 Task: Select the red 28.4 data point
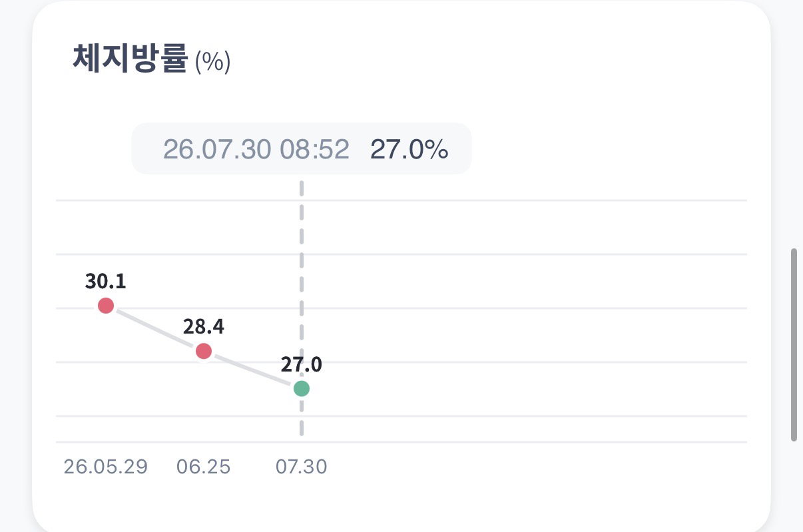pyautogui.click(x=204, y=351)
